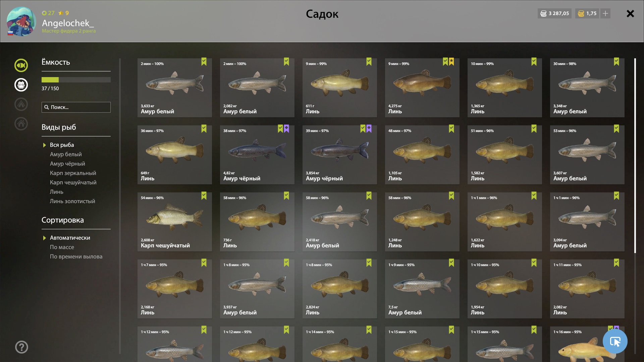Open the fish keepnet icon in sidebar
Viewport: 644px width, 362px height.
click(x=21, y=65)
